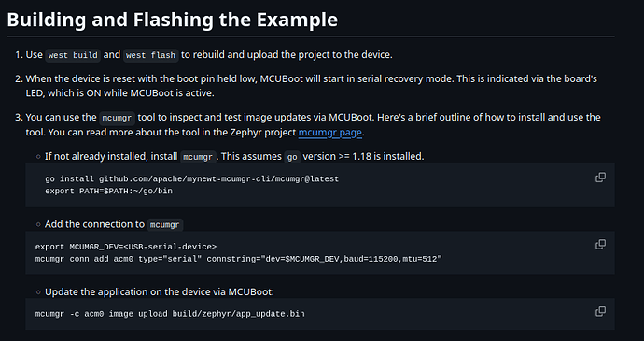The image size is (644, 341).
Task: Click the 'go' inline code tag
Action: 292,157
